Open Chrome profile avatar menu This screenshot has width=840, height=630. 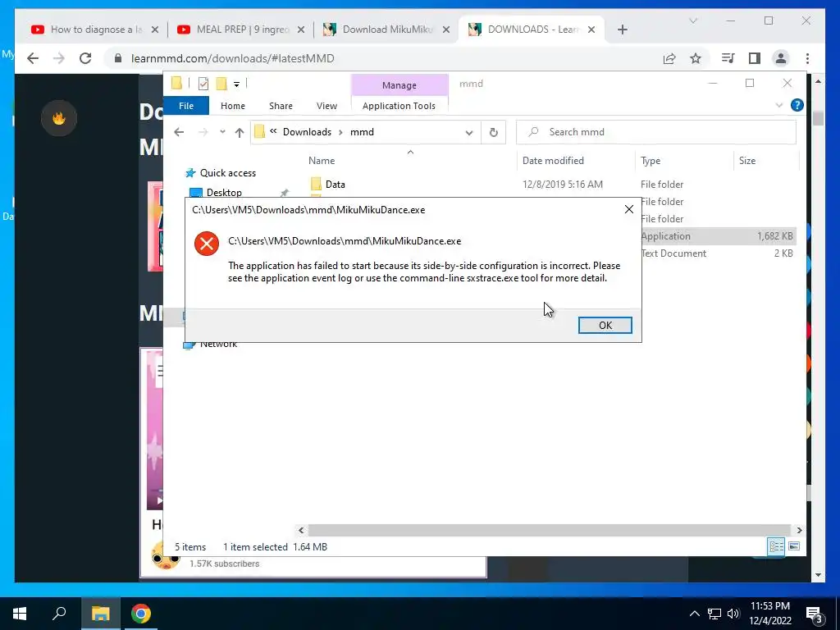coord(781,58)
